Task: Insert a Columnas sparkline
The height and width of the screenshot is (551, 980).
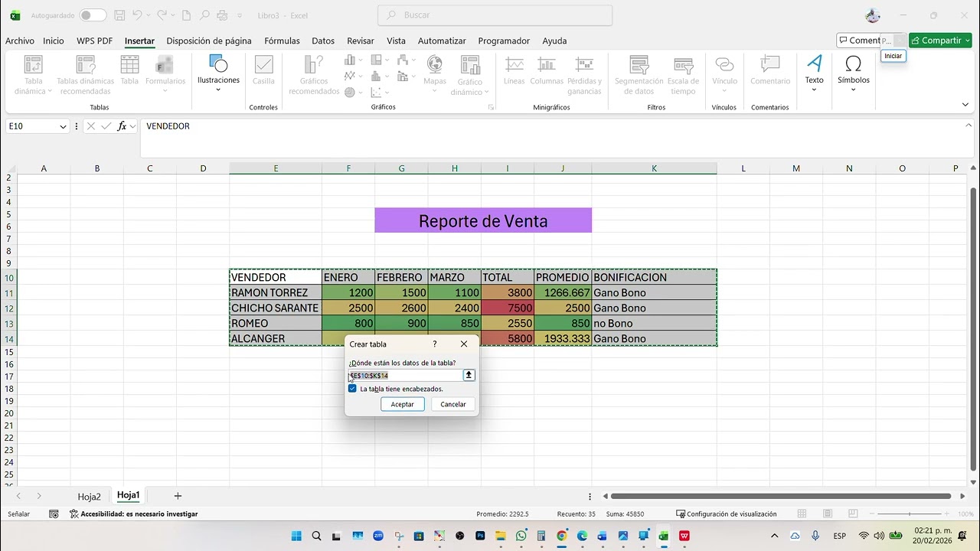Action: tap(547, 70)
